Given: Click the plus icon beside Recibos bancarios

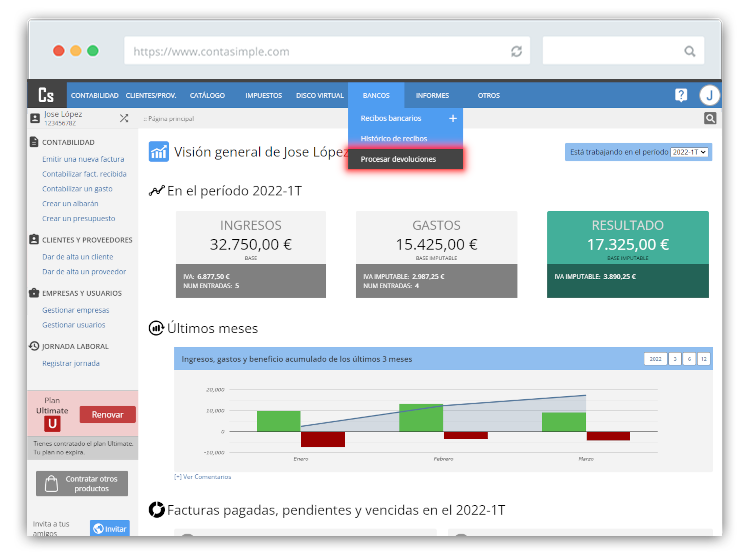Looking at the screenshot, I should [453, 118].
